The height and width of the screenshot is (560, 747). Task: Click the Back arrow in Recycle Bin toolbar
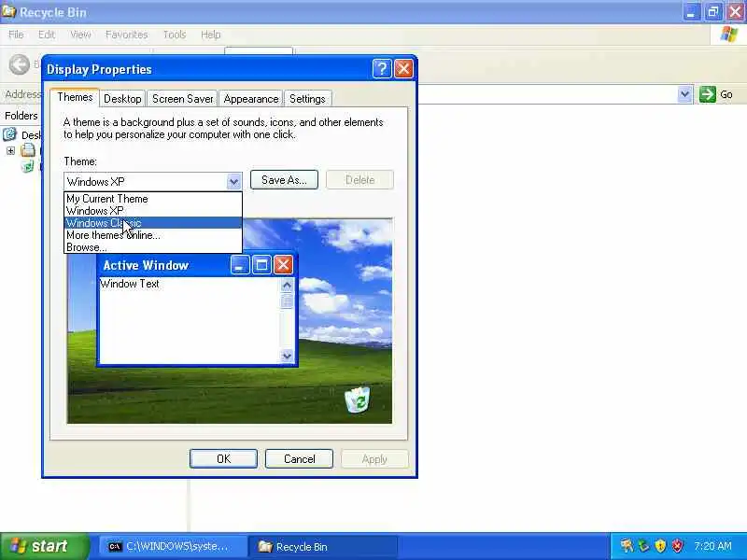coord(20,64)
